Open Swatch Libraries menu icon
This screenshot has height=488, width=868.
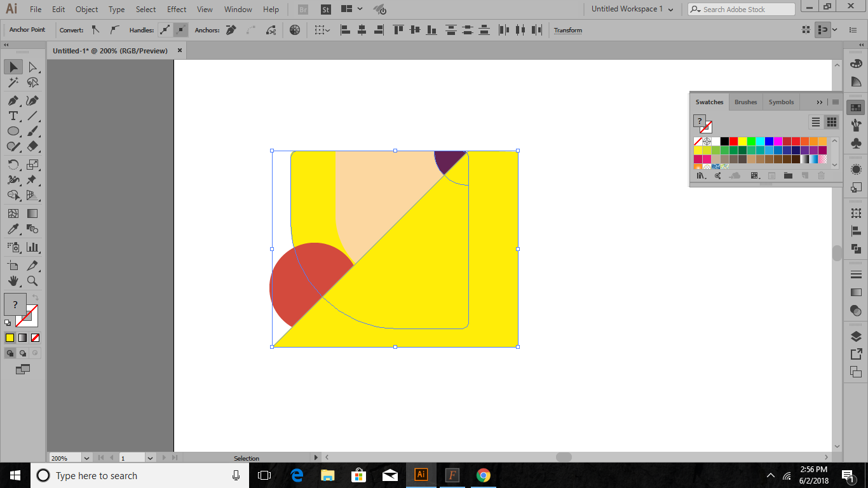(702, 175)
